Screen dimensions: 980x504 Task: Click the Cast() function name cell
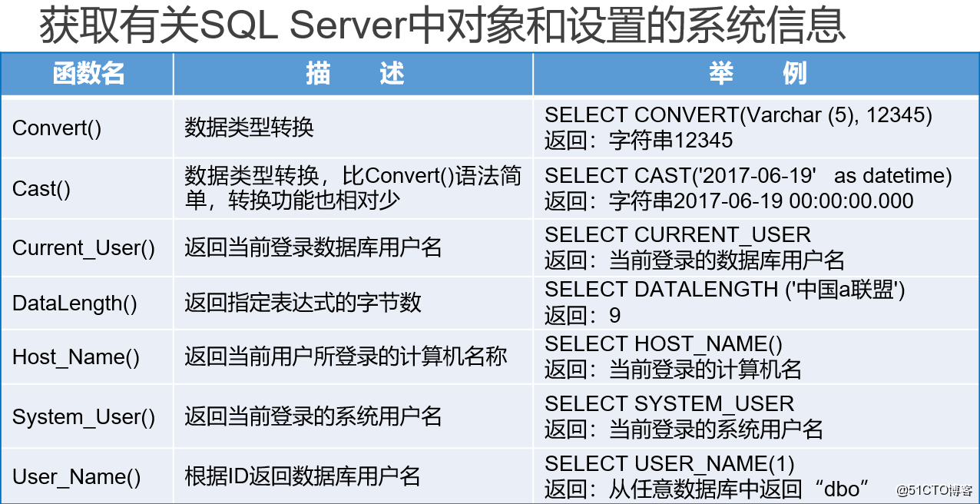[x=88, y=188]
